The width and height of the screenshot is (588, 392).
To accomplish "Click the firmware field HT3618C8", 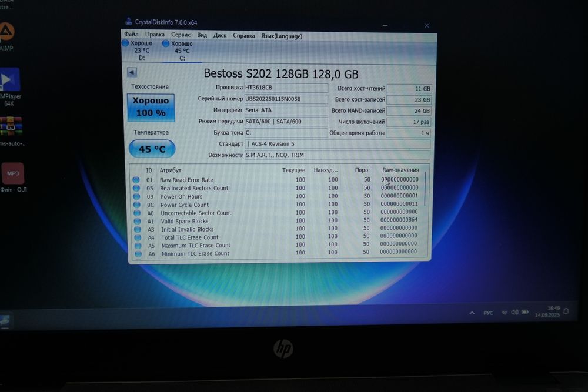I will coord(286,88).
